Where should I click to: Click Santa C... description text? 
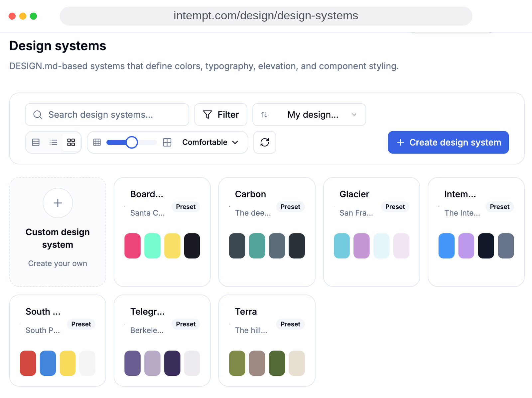(148, 213)
